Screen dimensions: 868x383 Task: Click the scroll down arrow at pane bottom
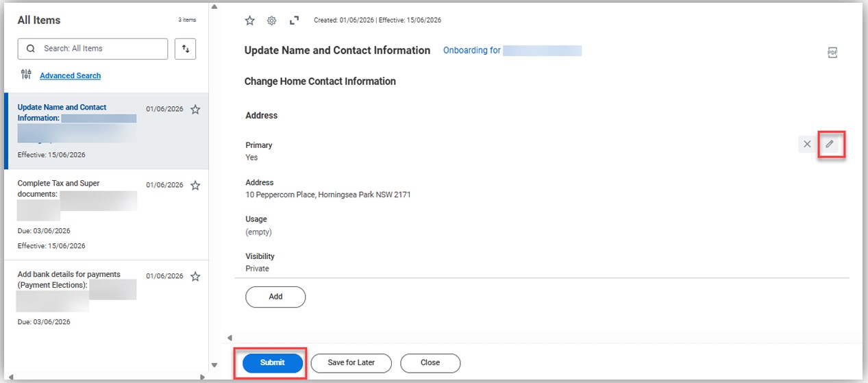(x=214, y=365)
